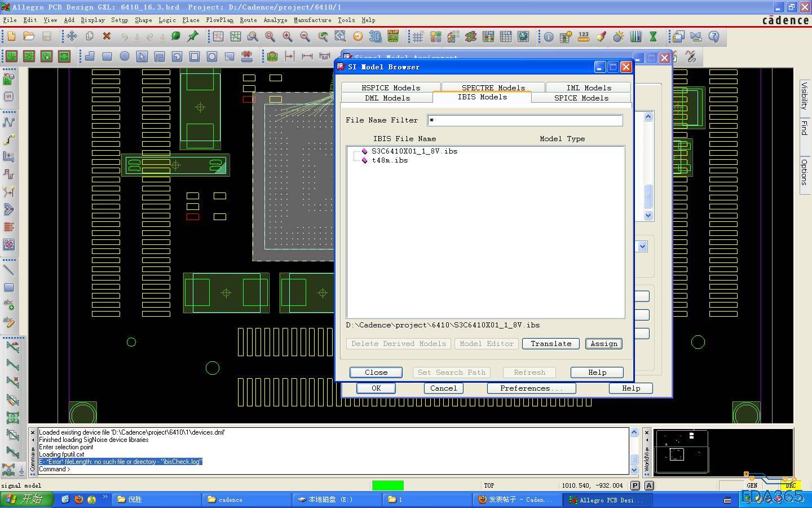This screenshot has height=508, width=812.
Task: Click the Translate button
Action: pos(550,344)
